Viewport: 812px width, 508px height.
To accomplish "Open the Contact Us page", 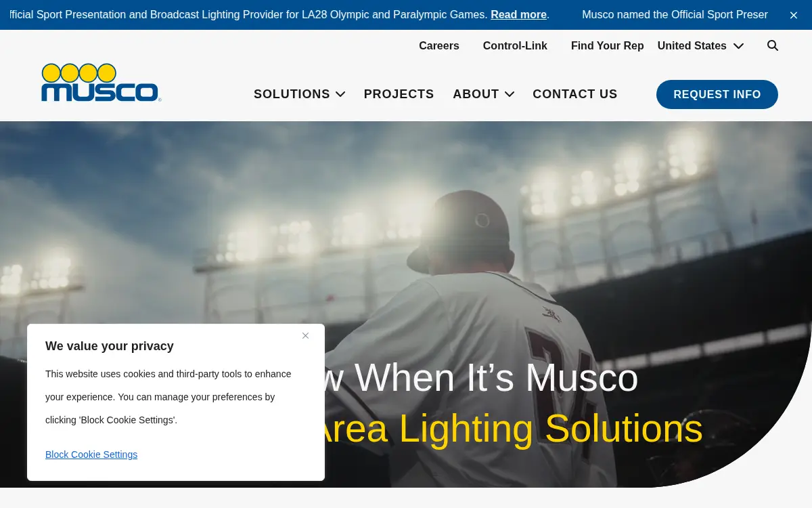I will tap(574, 94).
